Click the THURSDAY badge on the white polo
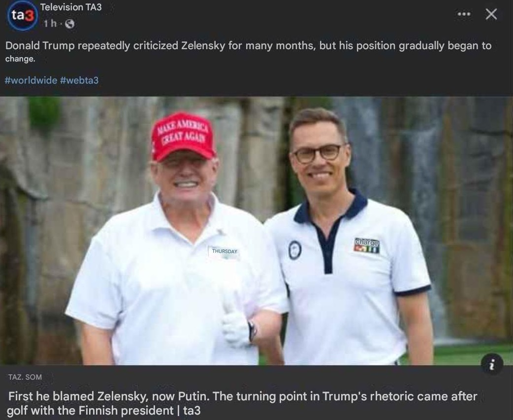This screenshot has height=420, width=513. click(x=224, y=252)
